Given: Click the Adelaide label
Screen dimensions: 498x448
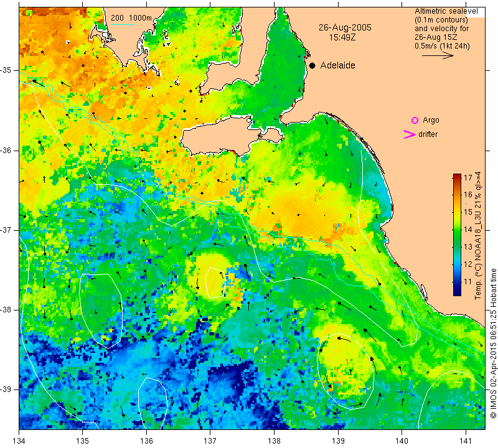Looking at the screenshot, I should [x=337, y=65].
